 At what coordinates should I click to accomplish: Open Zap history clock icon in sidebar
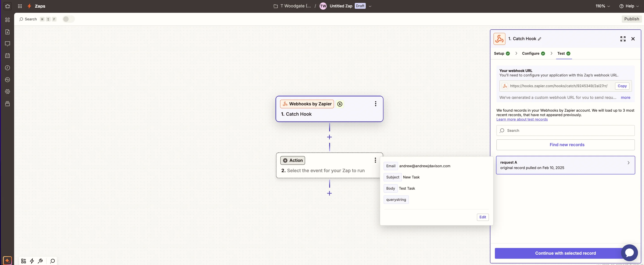coord(7,68)
